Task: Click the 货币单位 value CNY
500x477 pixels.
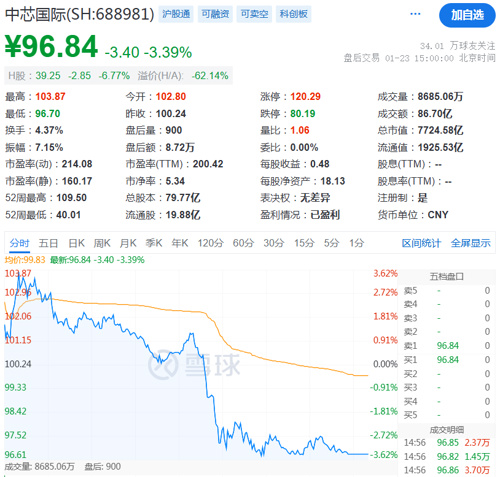Action: [x=438, y=215]
